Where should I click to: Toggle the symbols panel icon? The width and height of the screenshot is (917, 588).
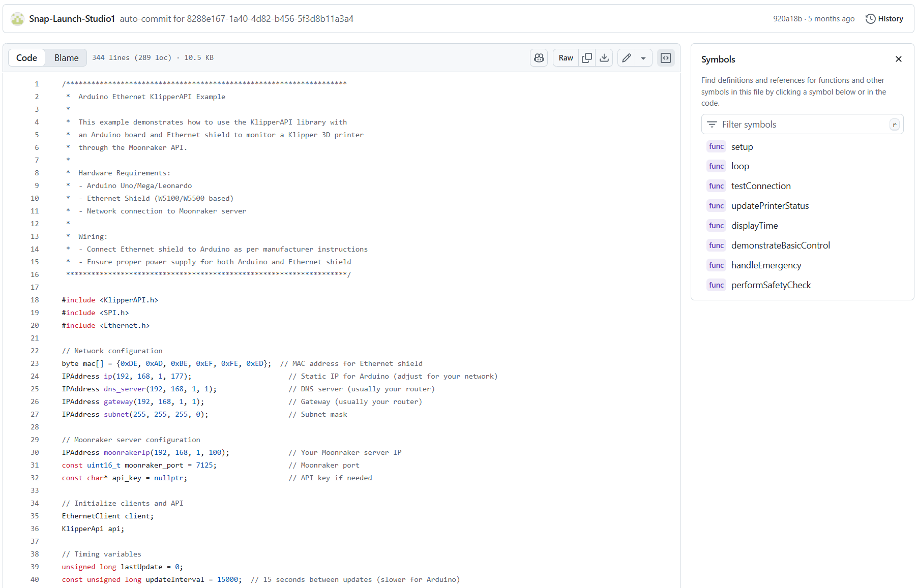click(x=666, y=58)
